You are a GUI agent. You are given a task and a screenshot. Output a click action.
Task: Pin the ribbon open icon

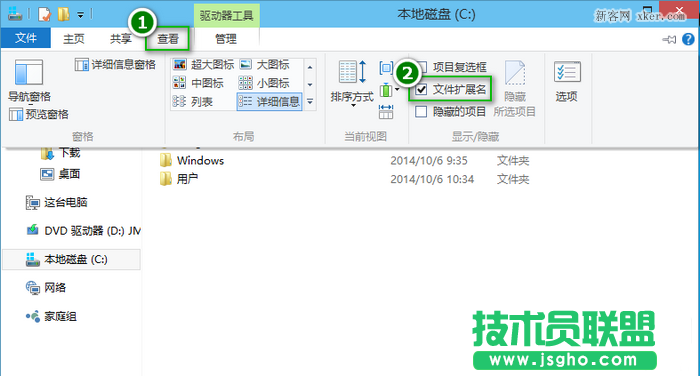pos(669,40)
